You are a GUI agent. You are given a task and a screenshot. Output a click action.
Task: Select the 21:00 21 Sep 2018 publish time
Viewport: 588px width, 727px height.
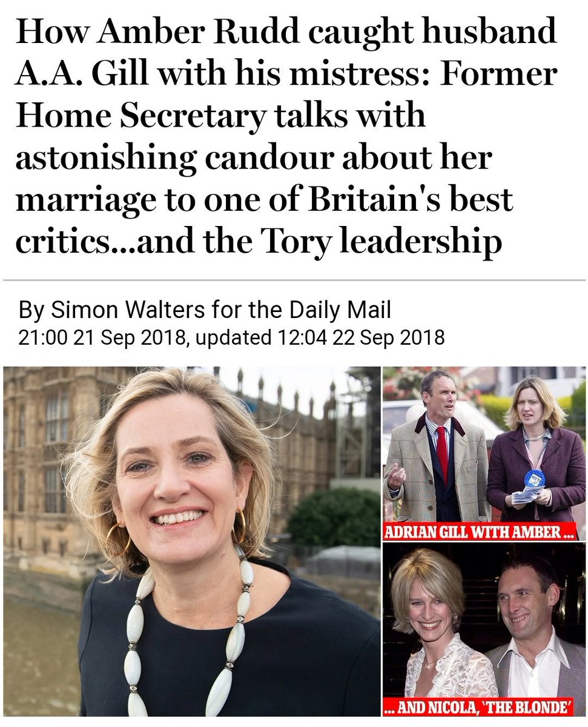(x=100, y=337)
